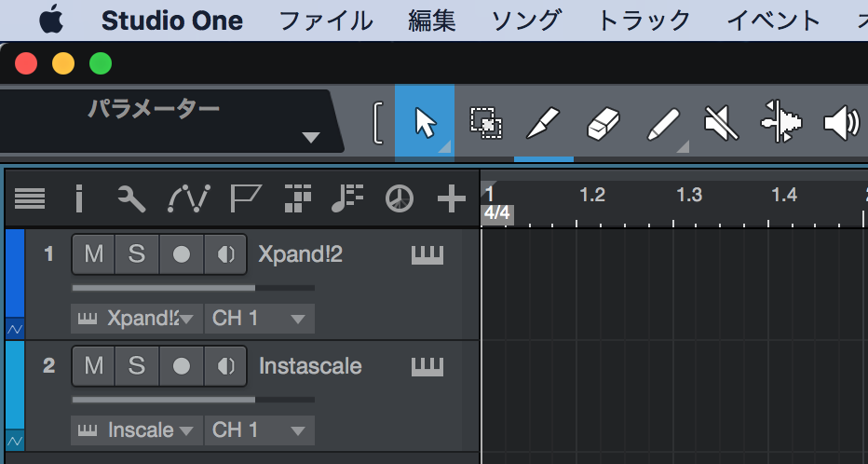Open the Inspector info icon
This screenshot has width=868, height=464.
point(79,198)
